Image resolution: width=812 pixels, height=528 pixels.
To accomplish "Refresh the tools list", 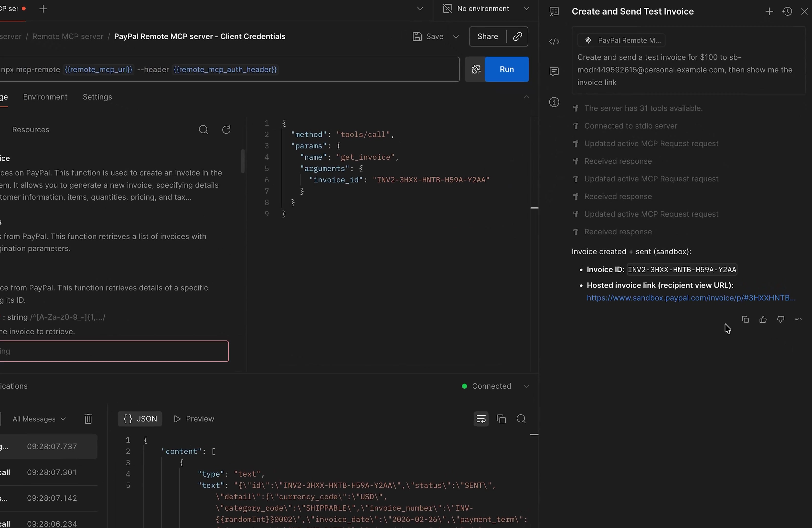I will [x=226, y=130].
